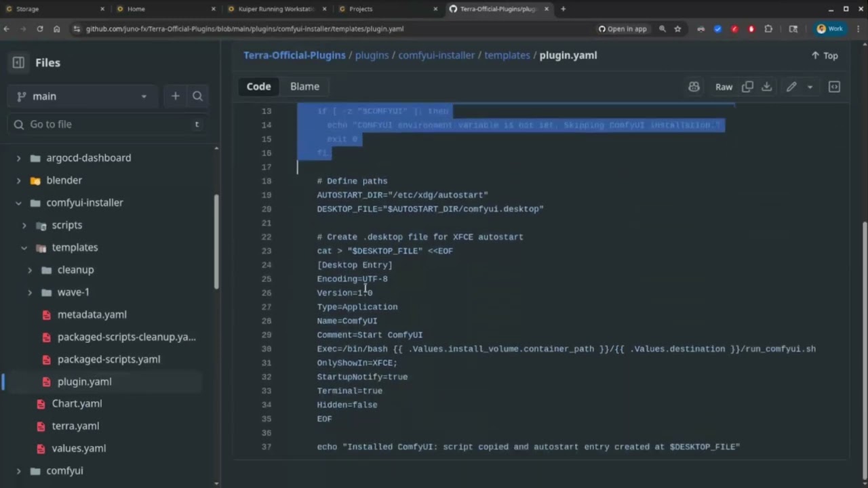Image resolution: width=868 pixels, height=488 pixels.
Task: Open the Extensions puzzle icon
Action: click(768, 29)
